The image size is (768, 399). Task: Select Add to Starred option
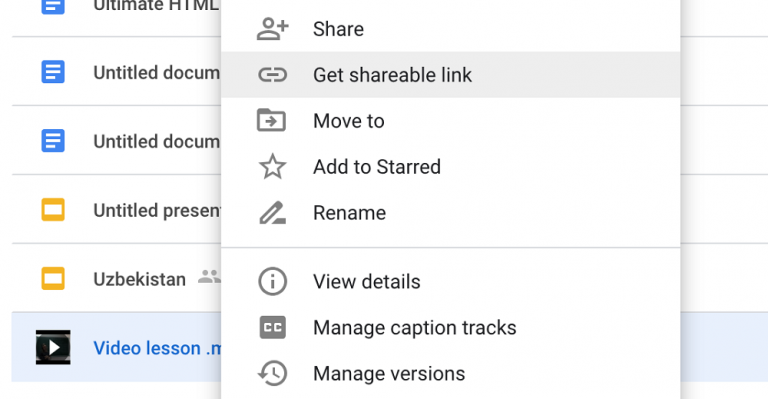click(451, 167)
